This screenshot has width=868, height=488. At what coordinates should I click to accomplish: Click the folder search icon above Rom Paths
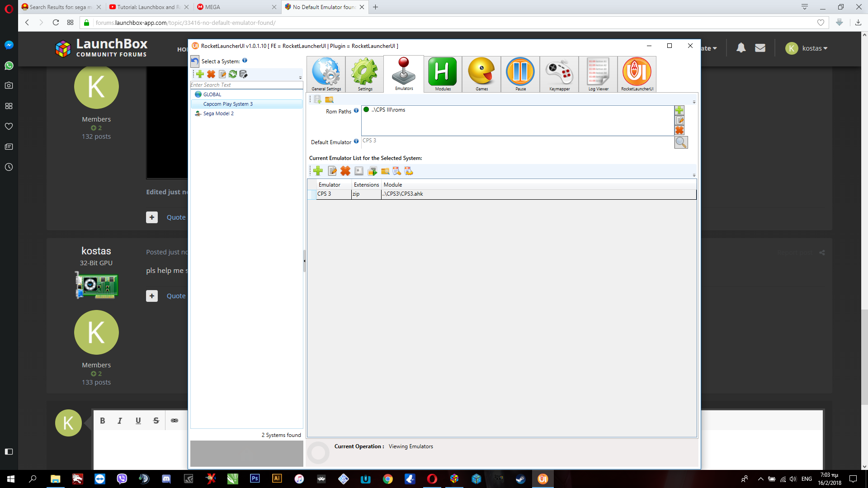pyautogui.click(x=329, y=99)
